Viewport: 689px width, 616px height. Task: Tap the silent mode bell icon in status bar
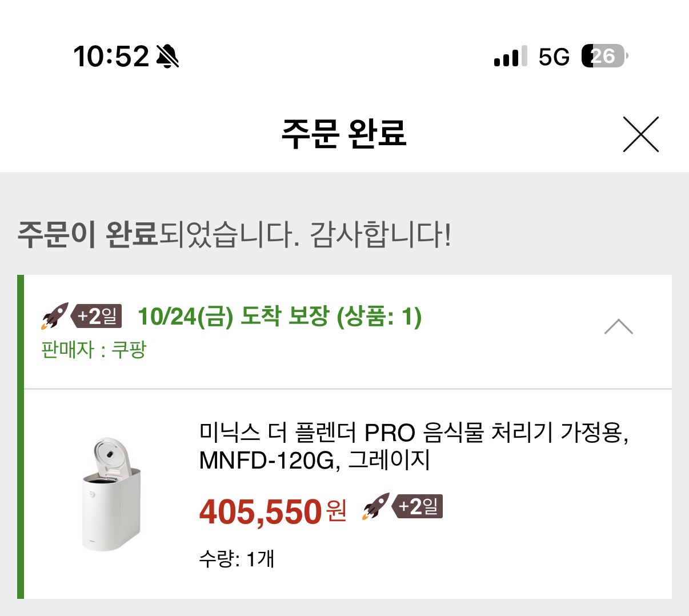tap(167, 56)
